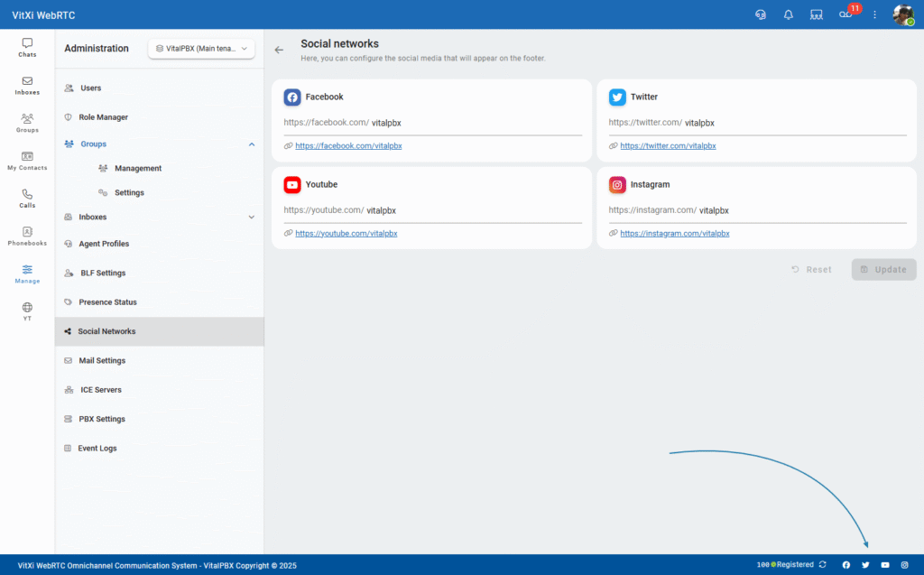This screenshot has height=575, width=924.
Task: Click the Instagram icon in the footer
Action: (x=904, y=565)
